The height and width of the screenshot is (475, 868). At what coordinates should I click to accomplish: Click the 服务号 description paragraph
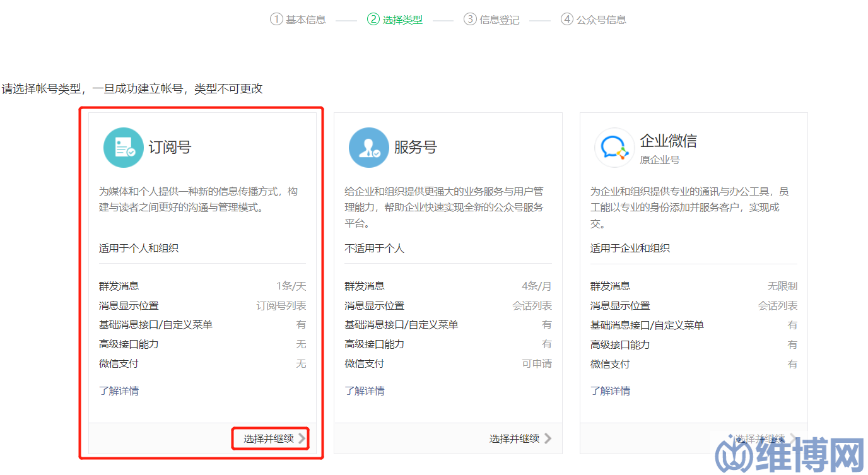coord(444,208)
